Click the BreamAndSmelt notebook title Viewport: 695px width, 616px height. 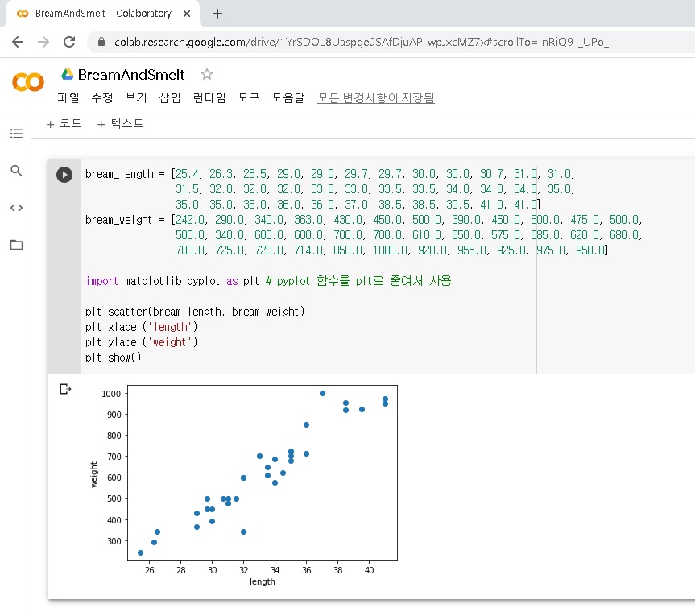tap(131, 75)
